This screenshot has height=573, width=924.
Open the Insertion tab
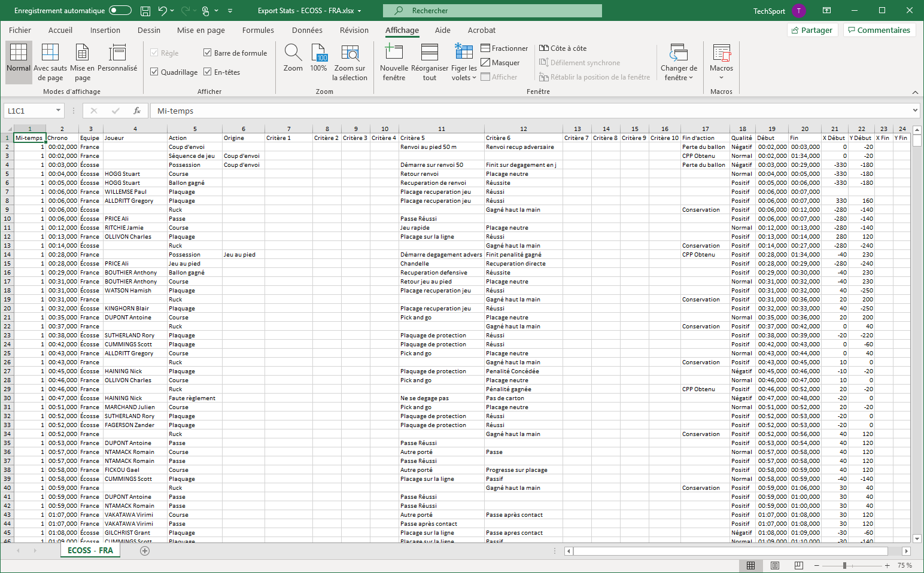coord(105,30)
